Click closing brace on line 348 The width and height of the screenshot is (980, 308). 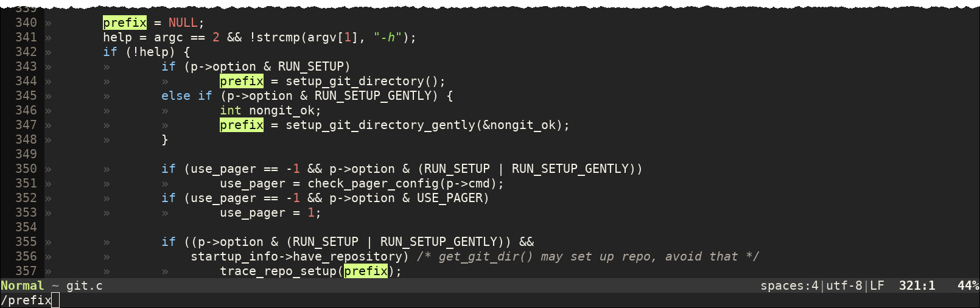click(165, 139)
